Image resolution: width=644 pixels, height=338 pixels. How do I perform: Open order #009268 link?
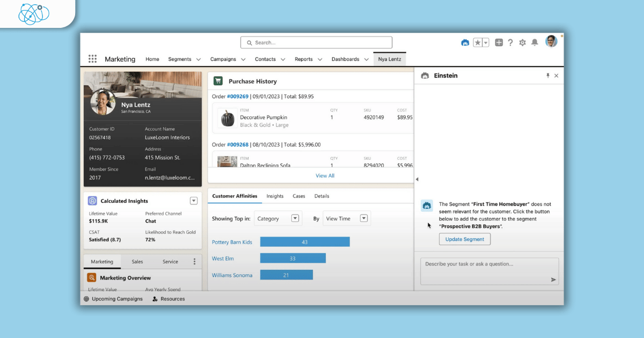tap(238, 144)
